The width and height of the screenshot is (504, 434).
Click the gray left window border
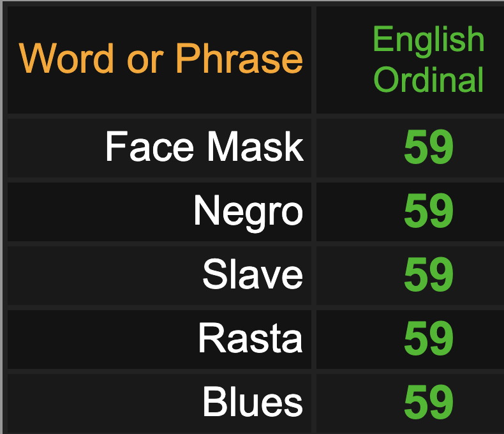[1, 217]
